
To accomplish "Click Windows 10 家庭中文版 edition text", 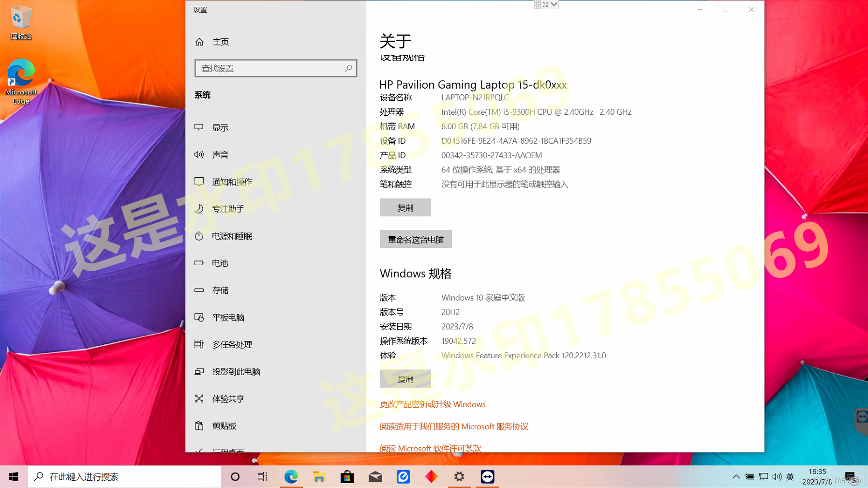I will tap(483, 298).
